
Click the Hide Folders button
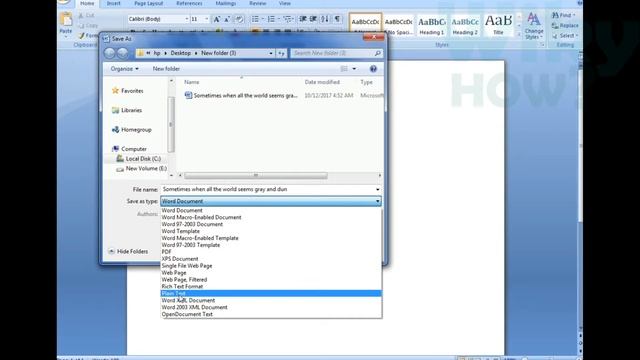(x=128, y=251)
